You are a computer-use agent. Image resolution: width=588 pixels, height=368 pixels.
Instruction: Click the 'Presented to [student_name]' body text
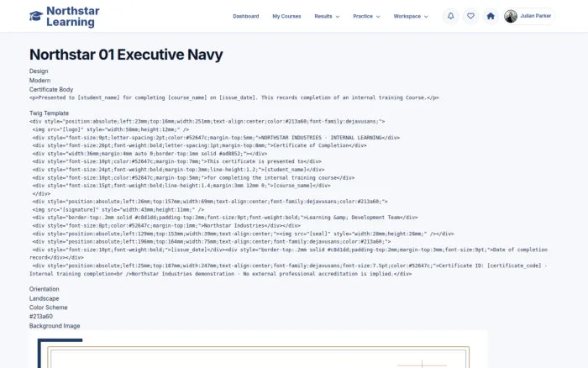234,97
